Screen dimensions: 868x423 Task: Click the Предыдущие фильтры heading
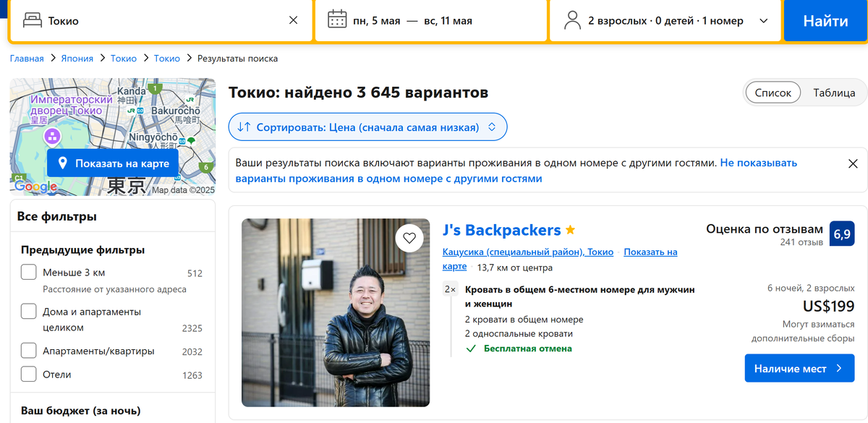[82, 250]
